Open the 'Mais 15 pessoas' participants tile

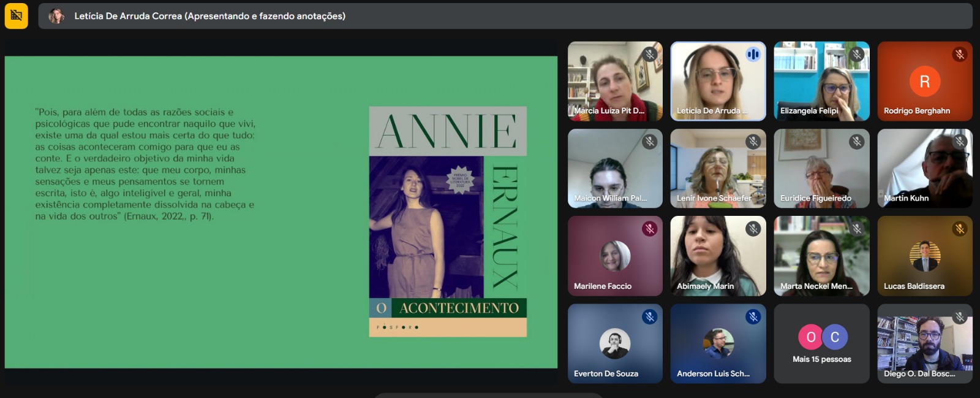click(x=821, y=343)
